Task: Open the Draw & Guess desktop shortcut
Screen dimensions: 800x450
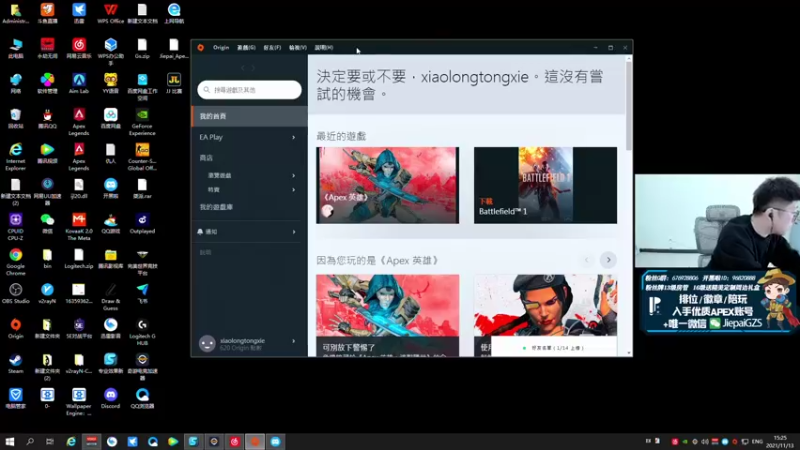Action: pos(111,296)
